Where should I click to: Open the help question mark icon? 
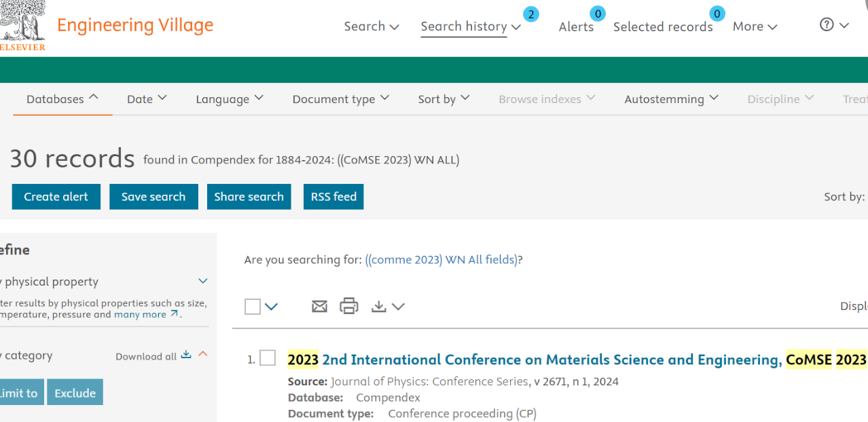(827, 25)
